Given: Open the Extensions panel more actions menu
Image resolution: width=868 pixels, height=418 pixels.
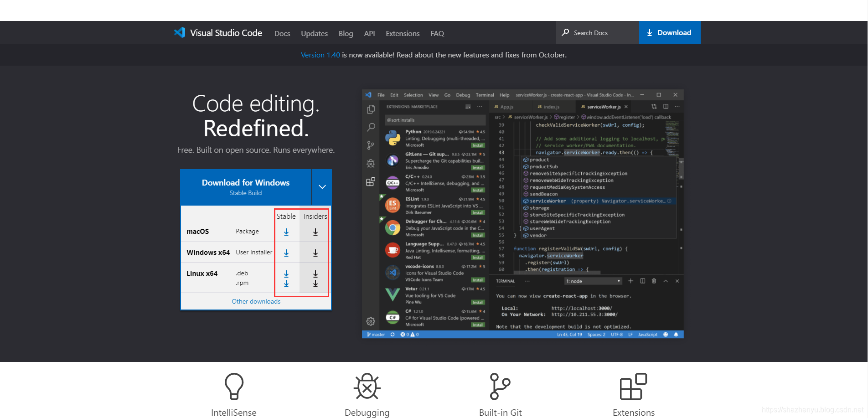Looking at the screenshot, I should (480, 106).
